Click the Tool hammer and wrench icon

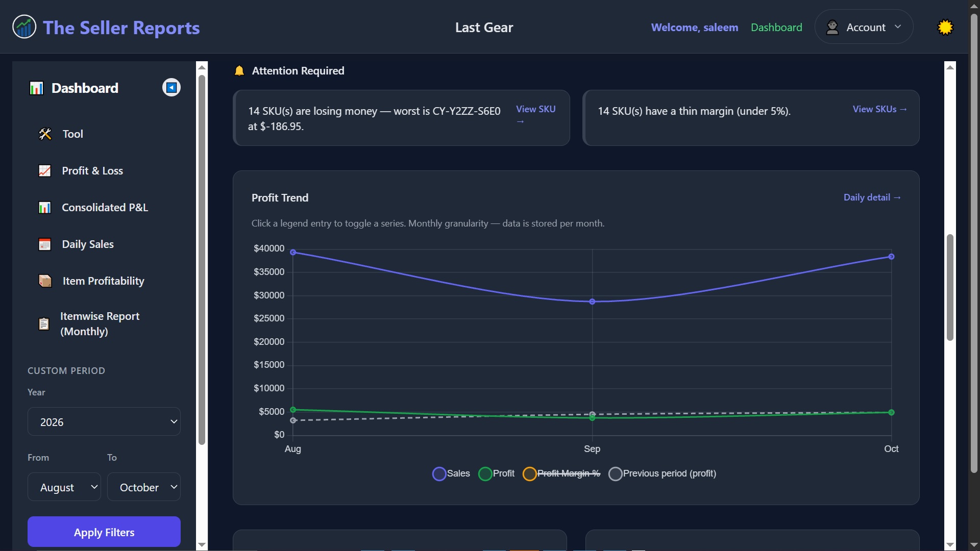click(45, 134)
